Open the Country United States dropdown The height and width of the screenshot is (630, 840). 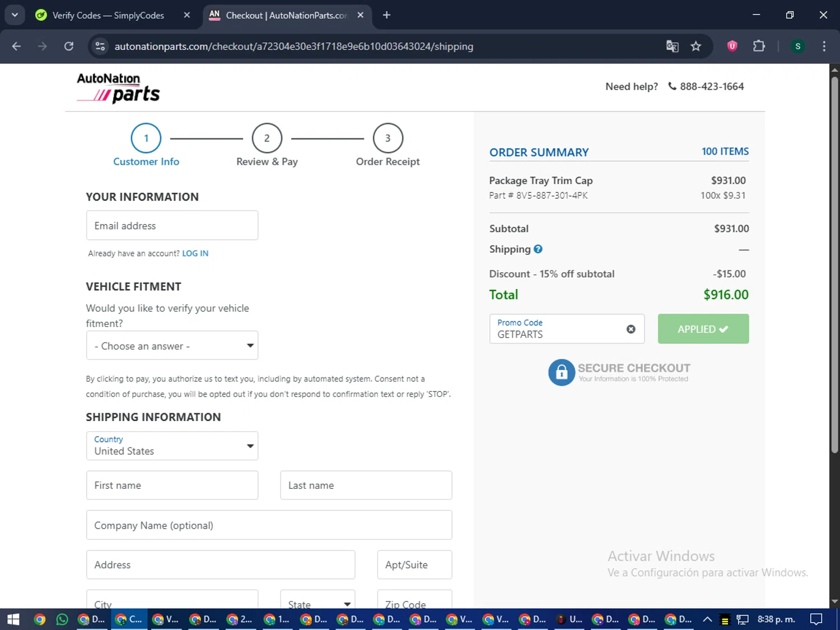172,446
